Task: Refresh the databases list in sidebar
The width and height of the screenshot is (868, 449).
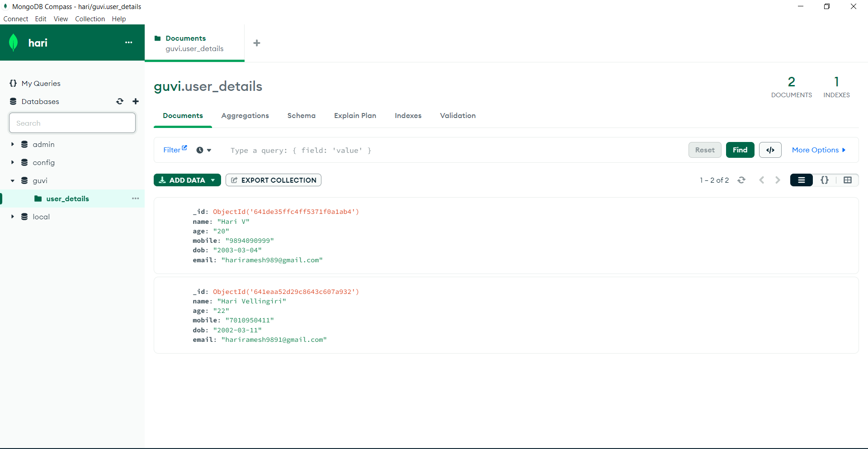Action: pos(120,101)
